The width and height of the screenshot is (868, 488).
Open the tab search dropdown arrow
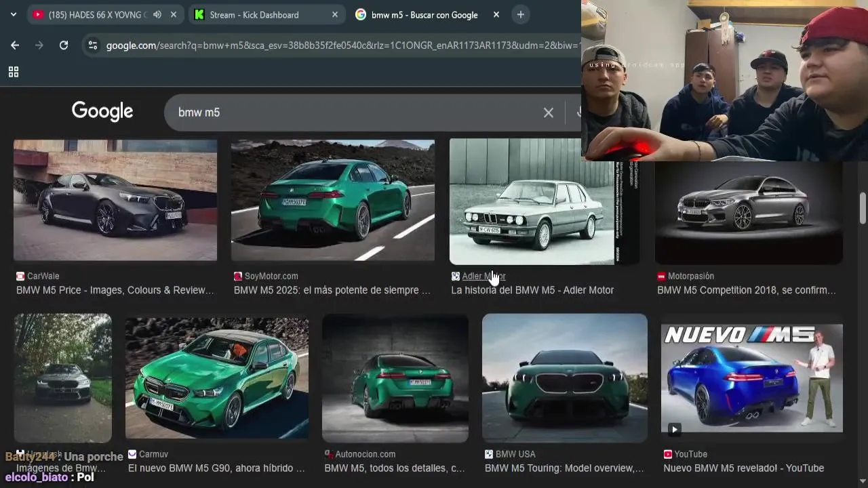click(13, 14)
